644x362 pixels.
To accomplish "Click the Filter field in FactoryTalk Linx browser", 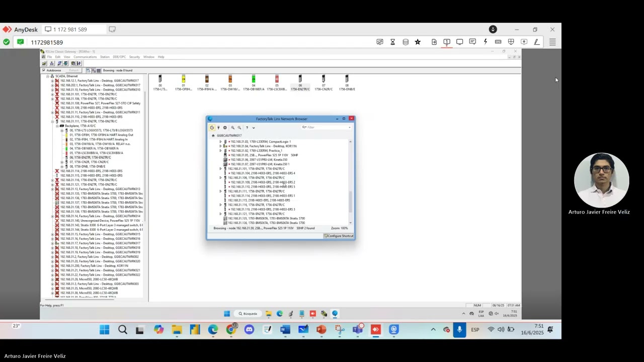I will (326, 127).
